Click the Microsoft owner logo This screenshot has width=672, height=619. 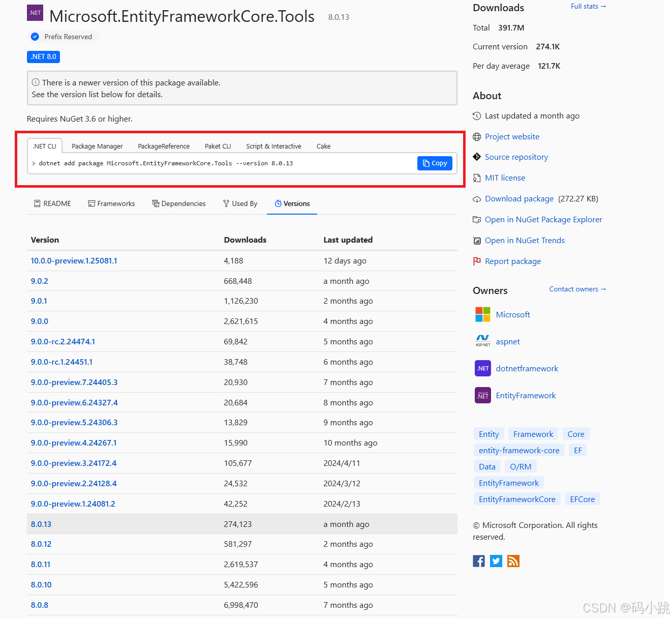point(482,314)
